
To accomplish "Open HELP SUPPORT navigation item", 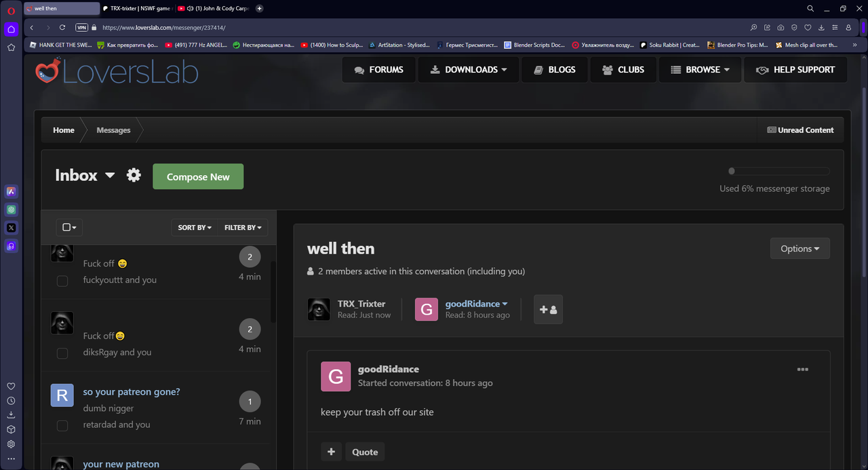I will [795, 69].
